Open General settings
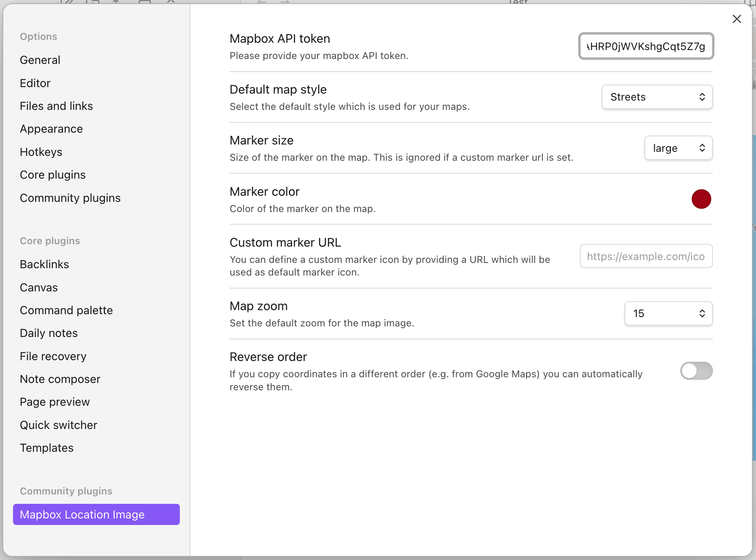 tap(40, 60)
